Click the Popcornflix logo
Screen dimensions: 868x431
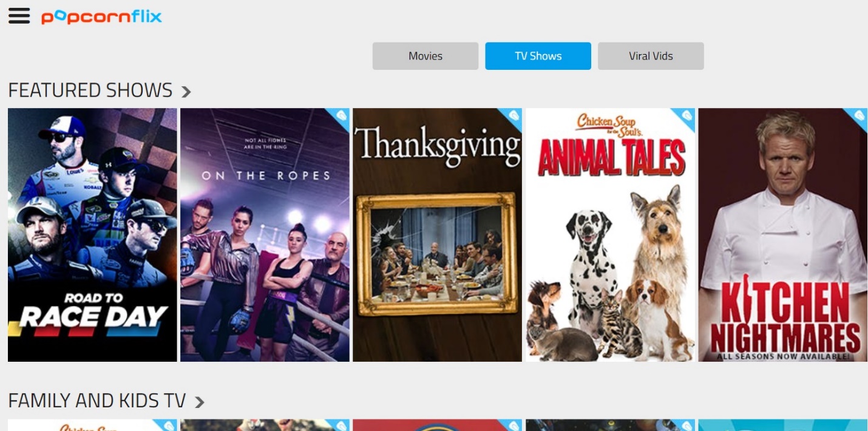click(101, 16)
